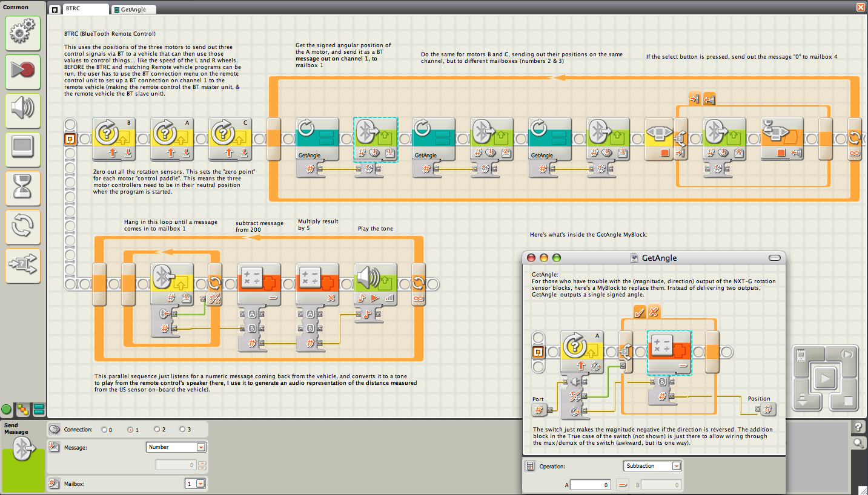Screen dimensions: 868x495
Task: Select the Display block in the Common palette
Action: pos(23,149)
